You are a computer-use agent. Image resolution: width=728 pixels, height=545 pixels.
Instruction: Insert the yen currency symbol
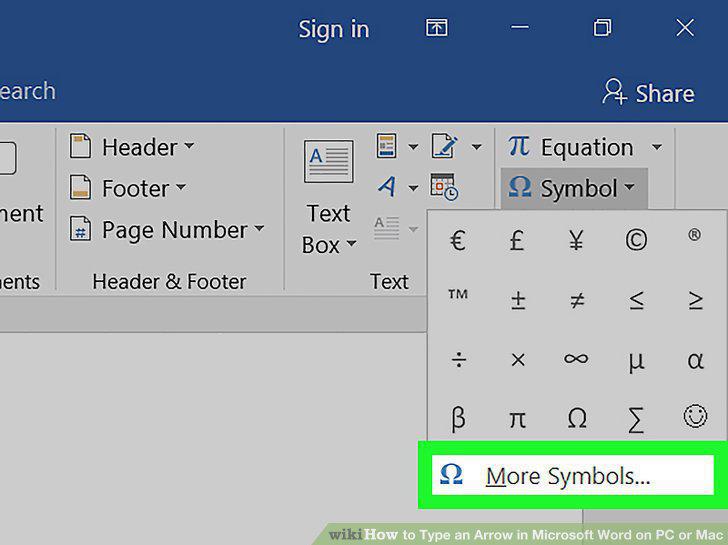[x=576, y=240]
